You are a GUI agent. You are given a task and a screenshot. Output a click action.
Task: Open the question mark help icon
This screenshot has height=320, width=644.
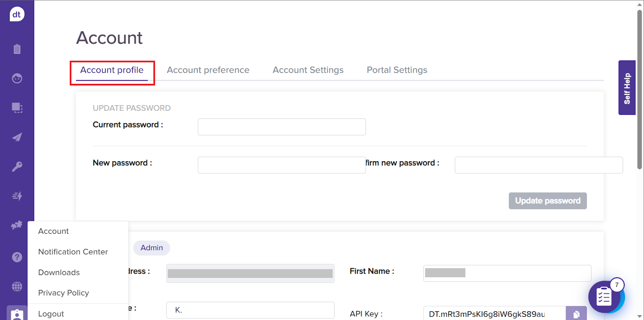click(17, 257)
